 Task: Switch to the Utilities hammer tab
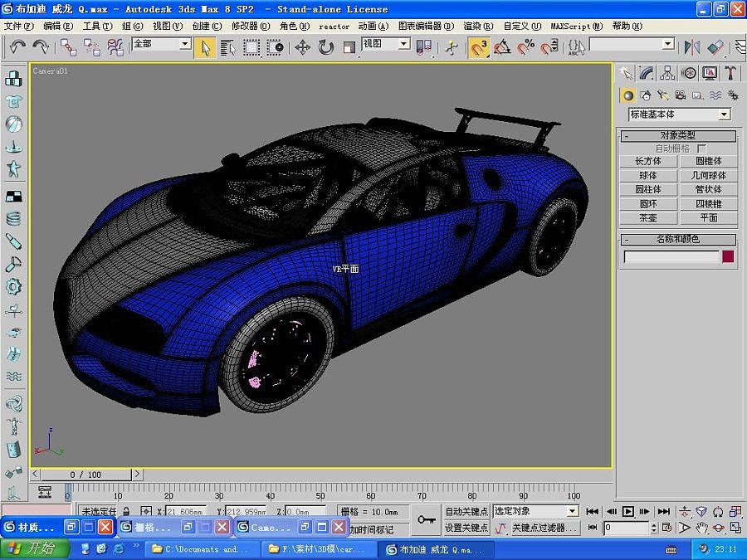coord(730,73)
